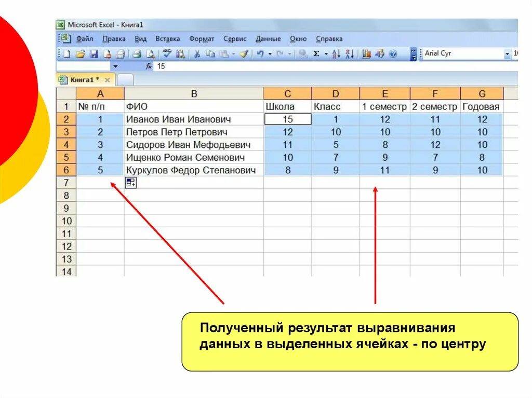Screen dimensions: 532x398
Task: Select cell with Куркулов Федор Степанович
Action: 194,170
